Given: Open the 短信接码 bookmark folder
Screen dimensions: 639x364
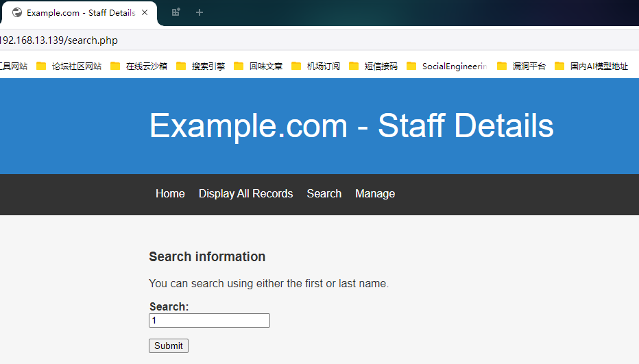Looking at the screenshot, I should [373, 66].
